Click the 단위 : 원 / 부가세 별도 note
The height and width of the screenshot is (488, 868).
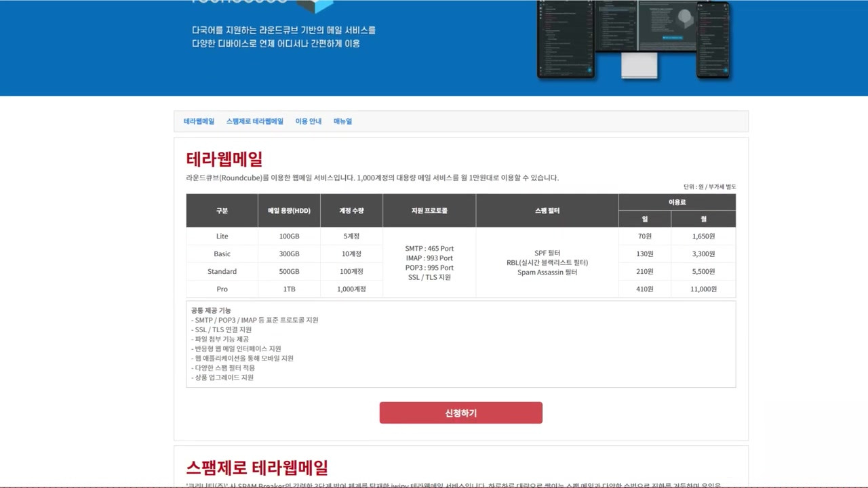709,186
